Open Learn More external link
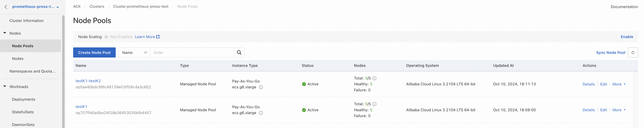Screen dimensions: 644x128 pyautogui.click(x=147, y=37)
